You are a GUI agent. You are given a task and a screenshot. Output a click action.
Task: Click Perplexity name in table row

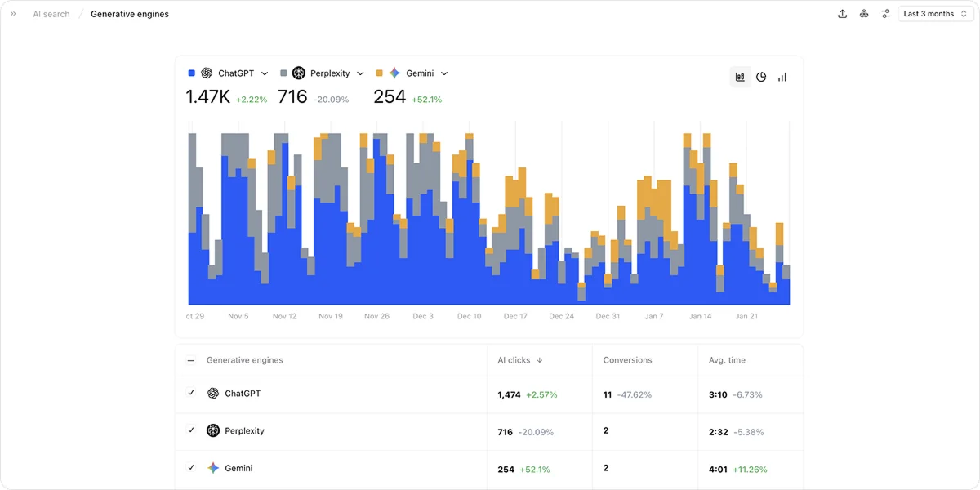[x=244, y=431]
